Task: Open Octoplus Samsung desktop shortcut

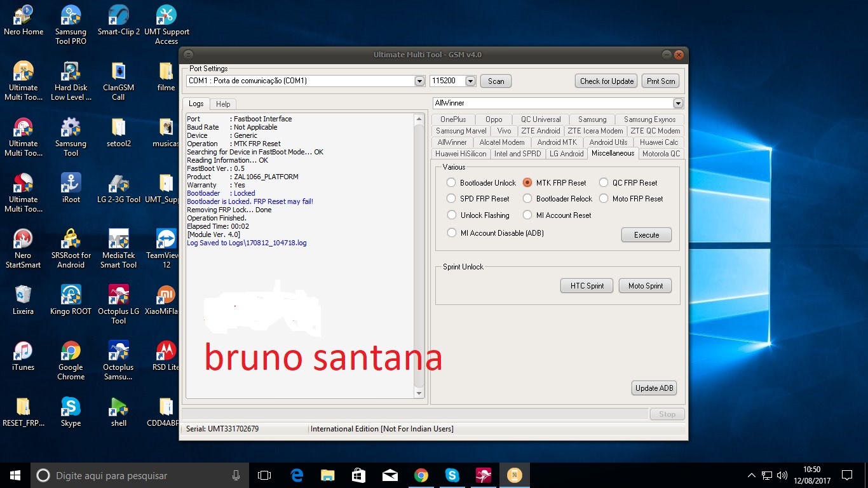Action: 119,360
